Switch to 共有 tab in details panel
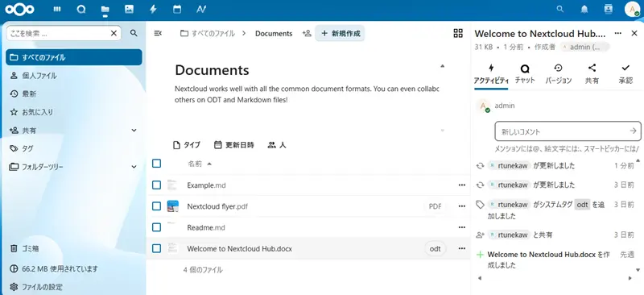Viewport: 644px width, 295px height. pos(592,74)
